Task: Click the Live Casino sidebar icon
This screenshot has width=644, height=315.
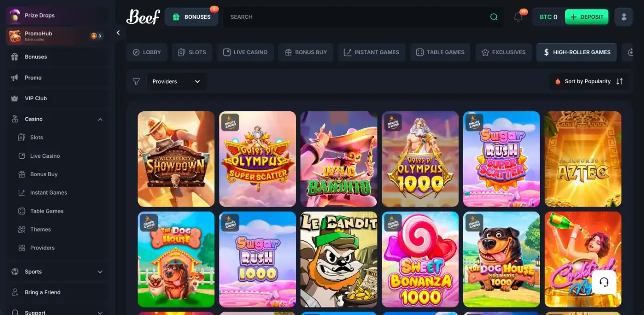Action: coord(22,156)
